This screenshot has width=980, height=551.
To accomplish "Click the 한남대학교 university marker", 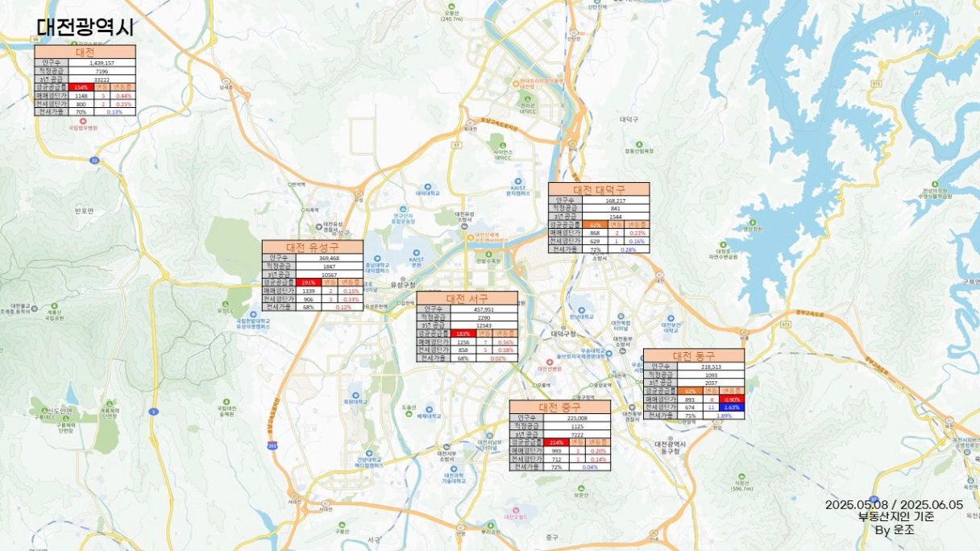I will coord(583,309).
